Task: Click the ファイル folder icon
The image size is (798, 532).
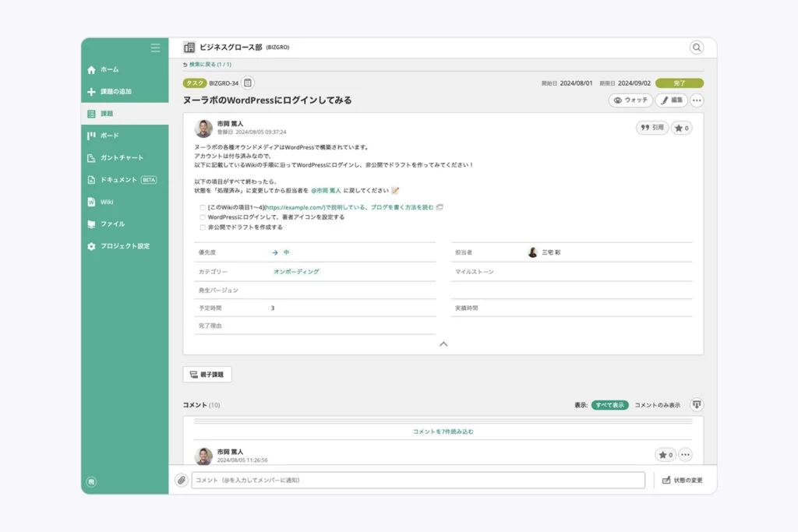Action: tap(91, 224)
